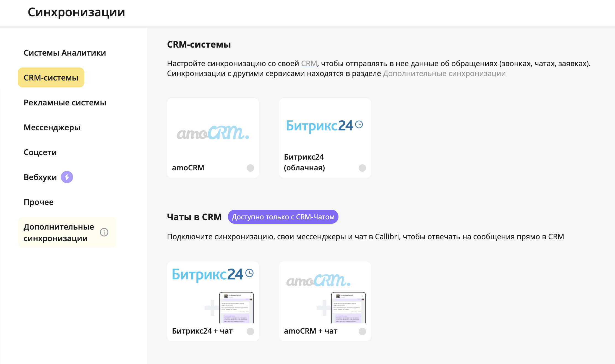Click the Битрикс24 logo in the chat card

[213, 274]
